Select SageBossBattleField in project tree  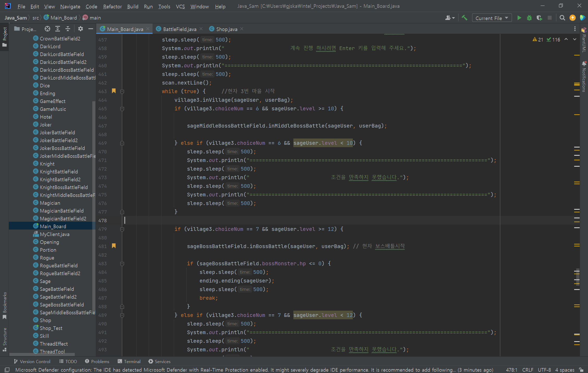pyautogui.click(x=62, y=305)
